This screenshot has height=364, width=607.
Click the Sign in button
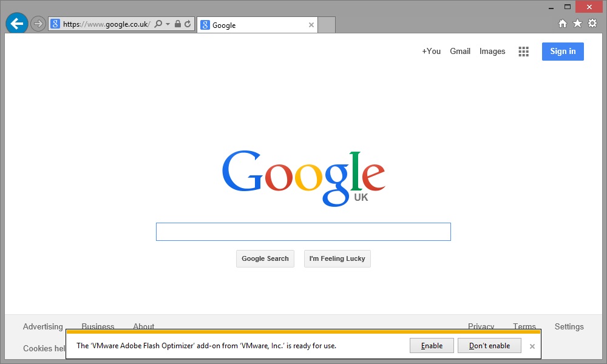click(563, 52)
